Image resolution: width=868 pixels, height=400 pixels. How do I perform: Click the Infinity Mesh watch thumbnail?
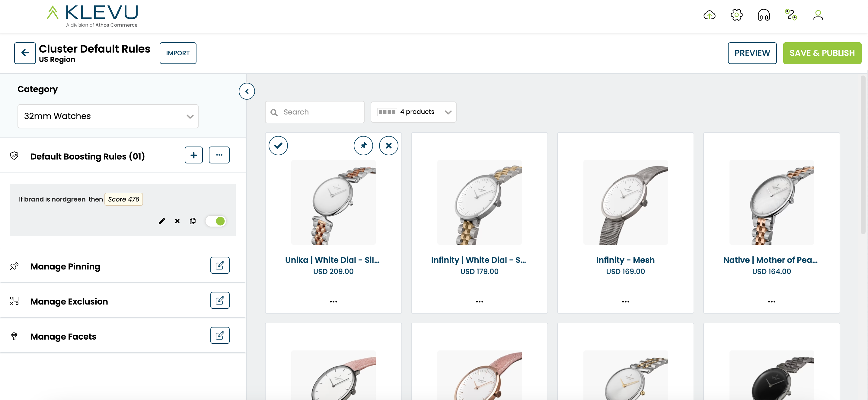[625, 202]
